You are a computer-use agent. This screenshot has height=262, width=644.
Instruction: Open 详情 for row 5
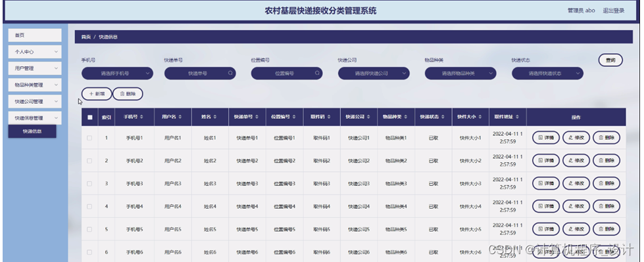coord(546,229)
